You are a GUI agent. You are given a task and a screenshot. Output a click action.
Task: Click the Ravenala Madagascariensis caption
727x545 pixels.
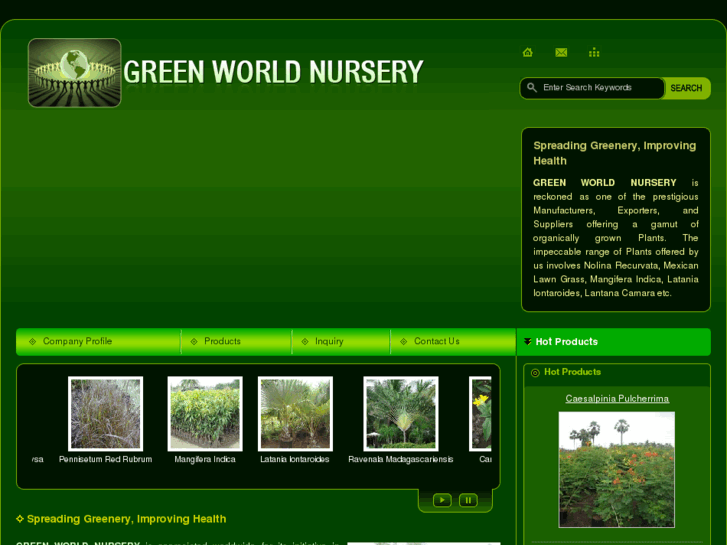click(x=401, y=459)
